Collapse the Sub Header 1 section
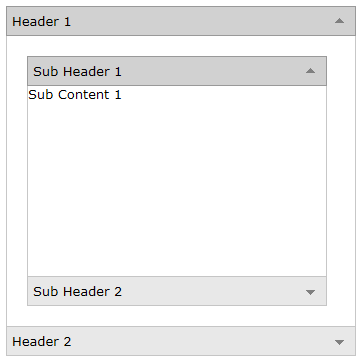The height and width of the screenshot is (361, 360). 177,71
